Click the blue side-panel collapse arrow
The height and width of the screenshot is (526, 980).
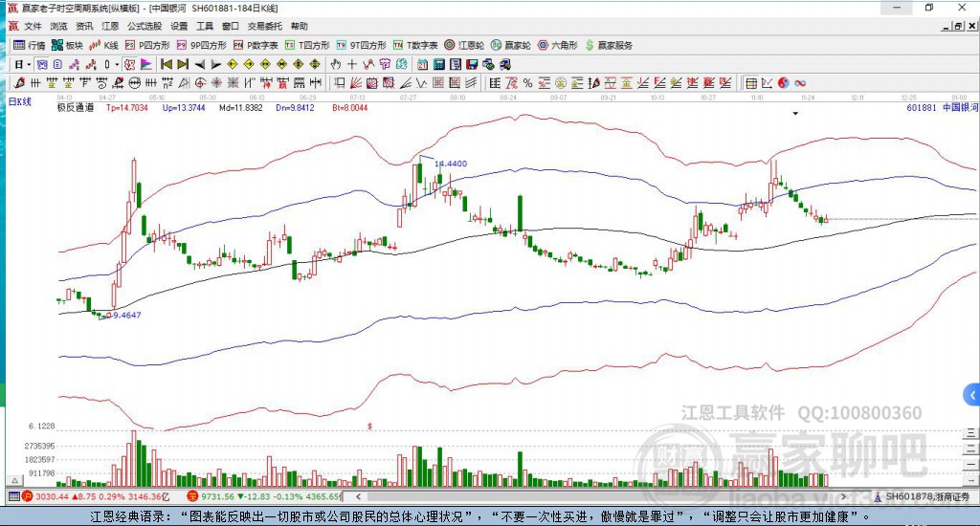[972, 395]
